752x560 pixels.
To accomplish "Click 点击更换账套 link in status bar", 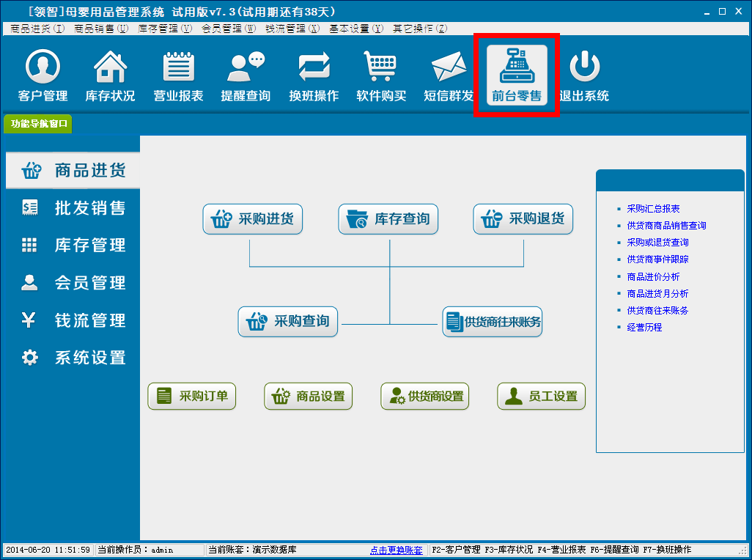I will coord(396,550).
